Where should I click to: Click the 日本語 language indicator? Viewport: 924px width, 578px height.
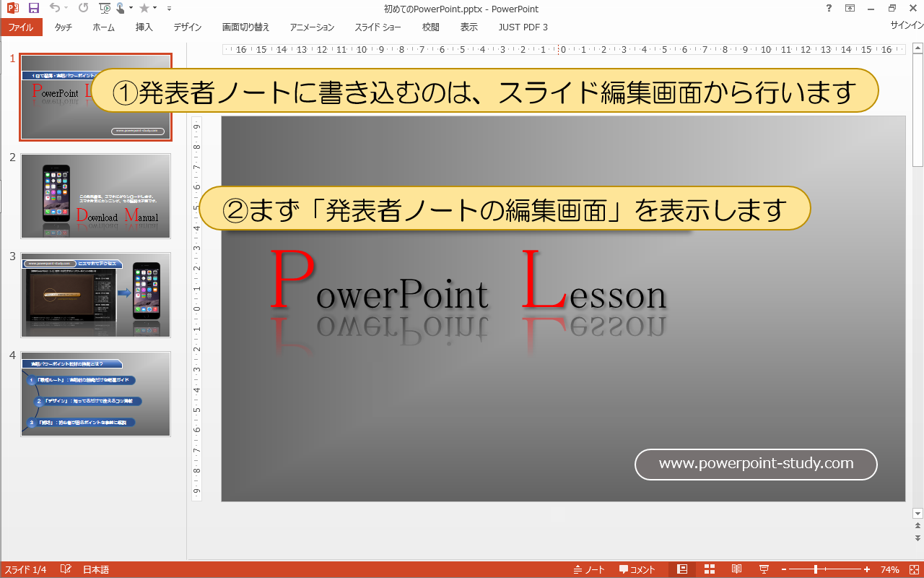(x=96, y=570)
